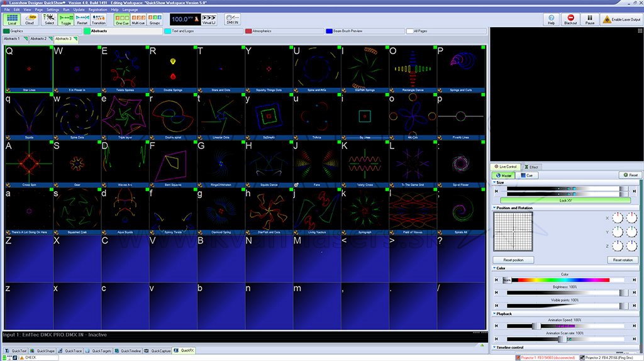Expand the Timeline control section
The image size is (644, 361).
pos(494,347)
